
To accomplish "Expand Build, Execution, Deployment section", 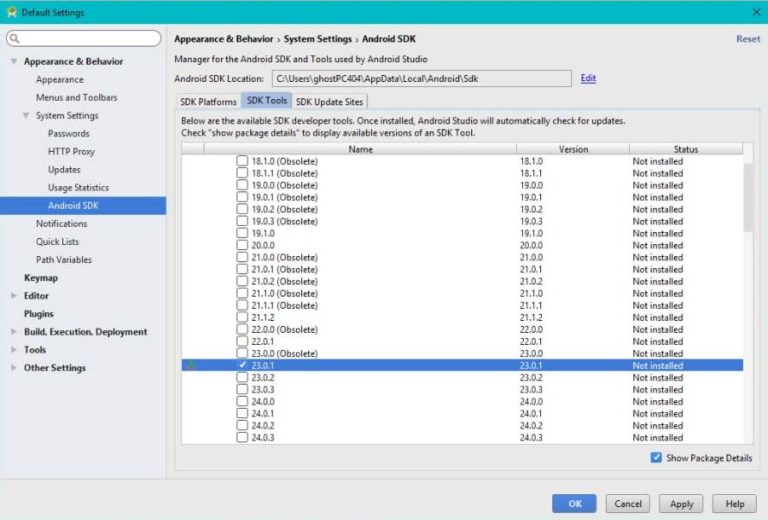I will pyautogui.click(x=14, y=332).
